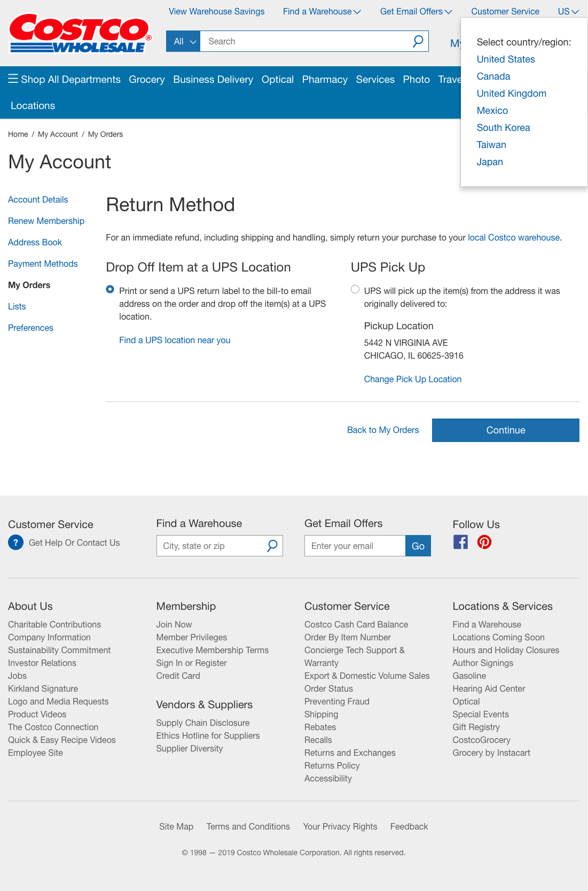Select the Drop Off at UPS radio button
588x891 pixels.
tap(110, 289)
